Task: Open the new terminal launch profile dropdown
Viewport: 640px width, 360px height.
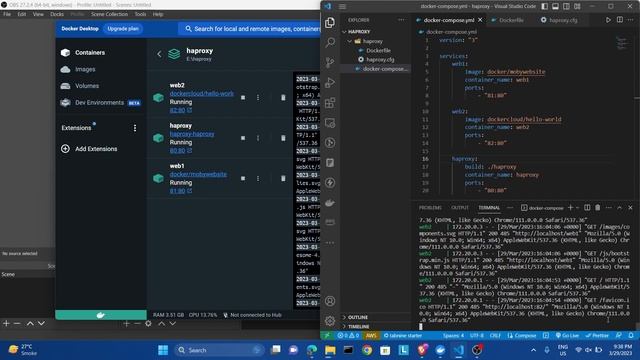Action: (x=578, y=207)
